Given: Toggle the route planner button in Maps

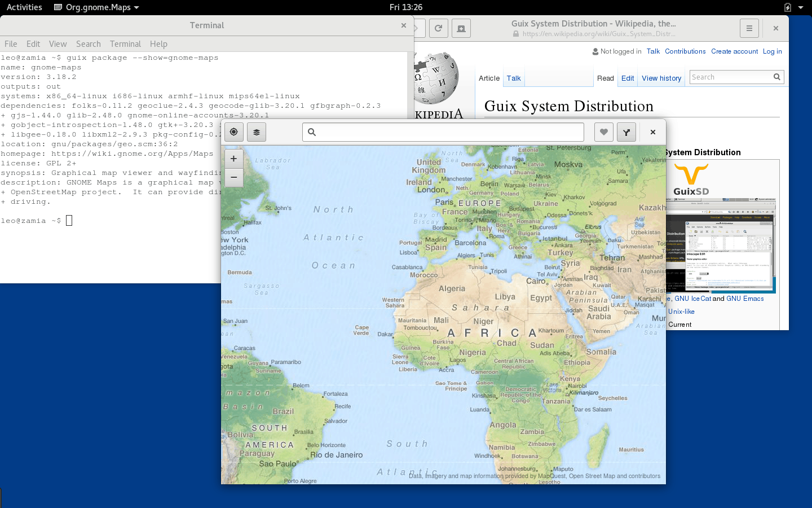Looking at the screenshot, I should point(626,132).
